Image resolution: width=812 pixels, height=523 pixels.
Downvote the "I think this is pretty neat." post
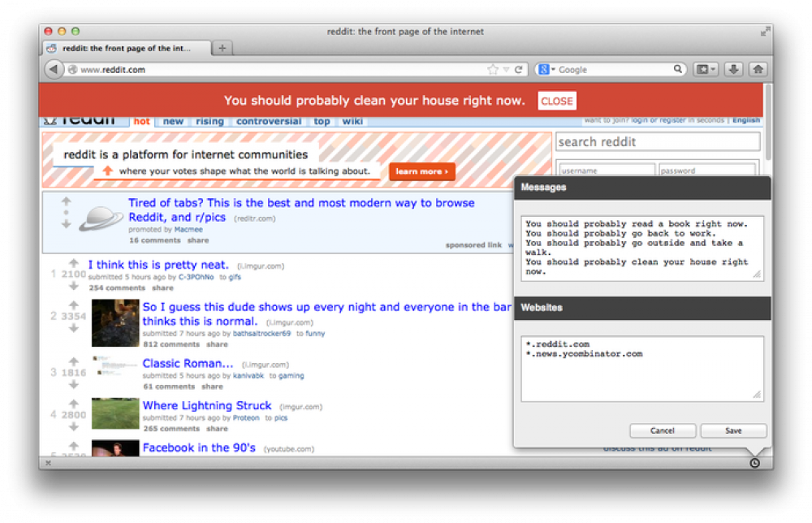[x=74, y=286]
